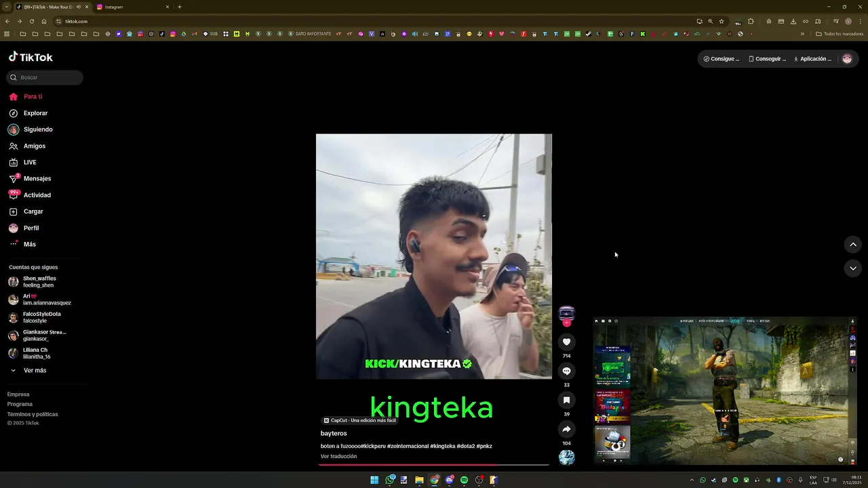
Task: Open the LIVE section
Action: pyautogui.click(x=23, y=162)
